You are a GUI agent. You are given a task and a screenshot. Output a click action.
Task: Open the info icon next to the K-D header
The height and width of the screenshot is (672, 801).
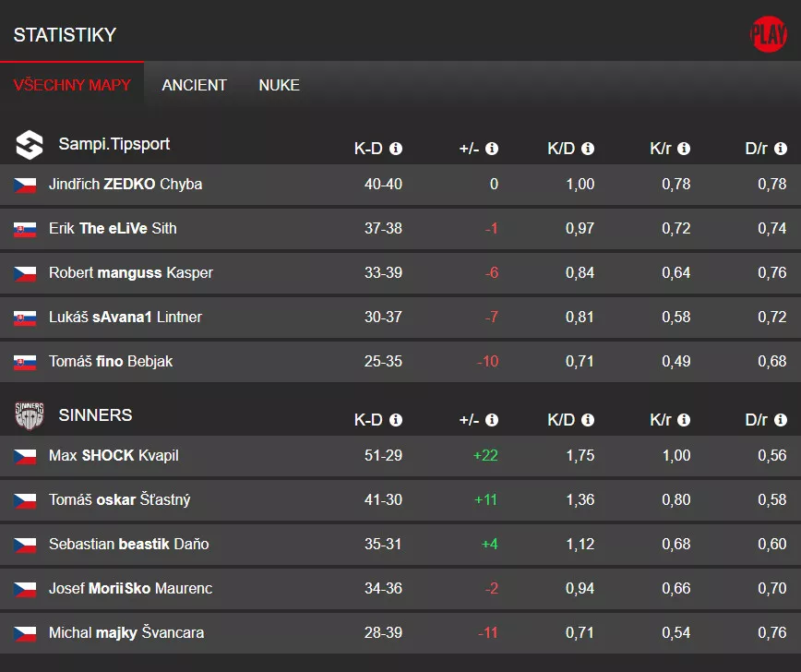point(397,148)
